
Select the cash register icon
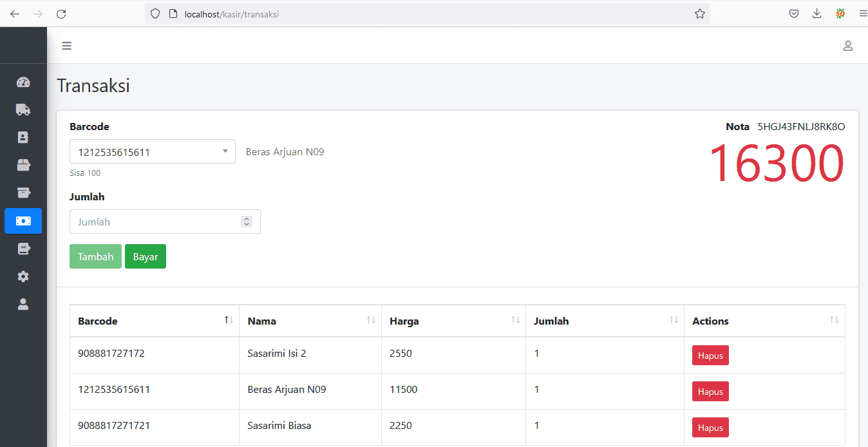23,193
